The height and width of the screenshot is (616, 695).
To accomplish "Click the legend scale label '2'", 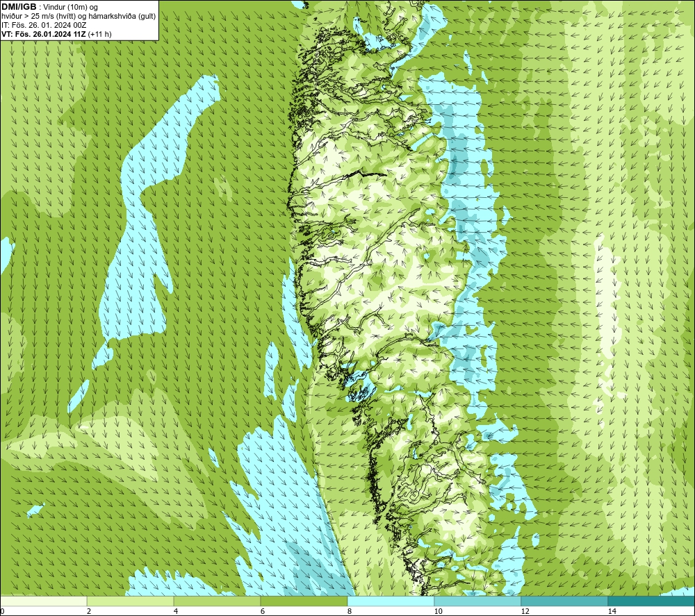I will [x=89, y=611].
